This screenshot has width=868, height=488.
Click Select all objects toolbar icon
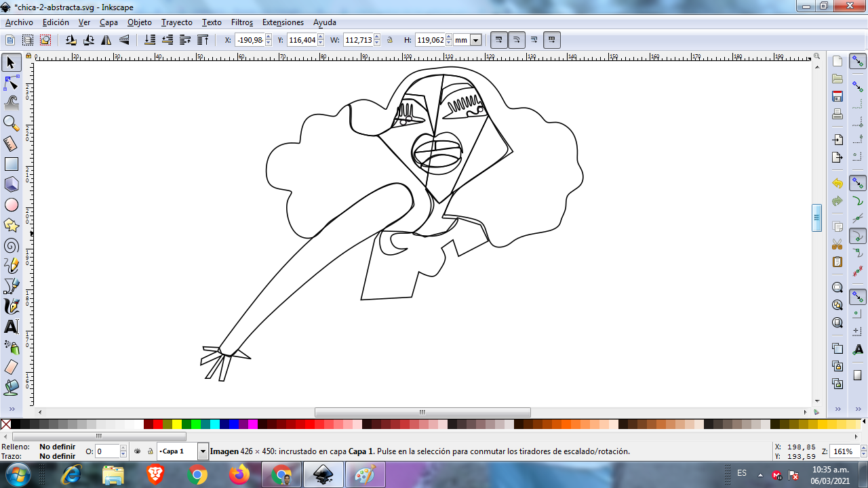(10, 40)
